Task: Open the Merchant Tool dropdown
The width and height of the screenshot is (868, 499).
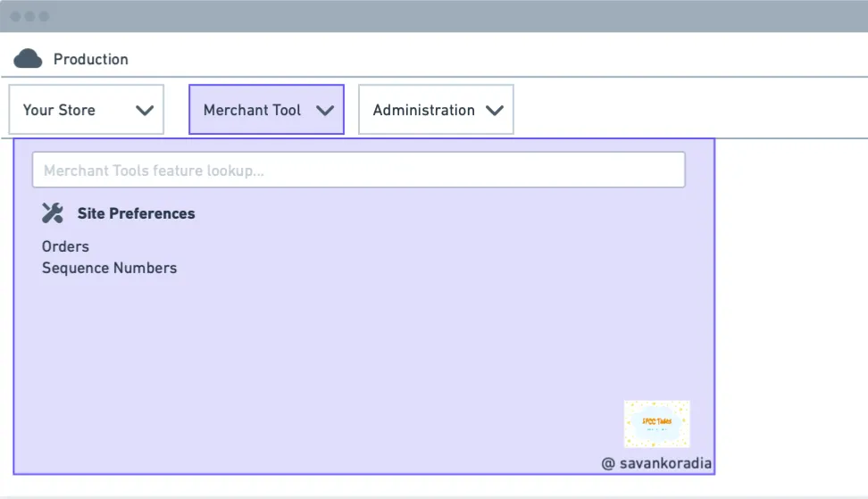Action: 266,110
